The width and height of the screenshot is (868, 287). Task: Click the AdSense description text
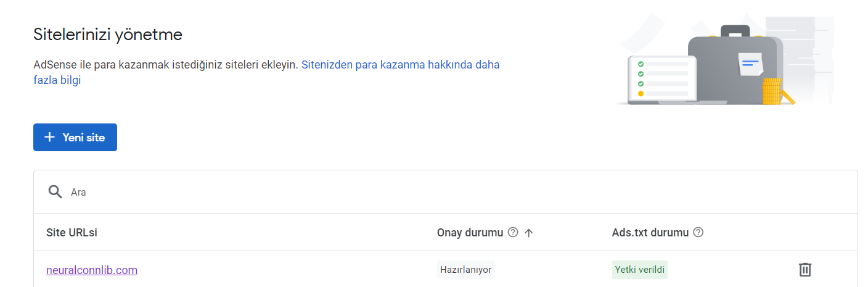165,65
